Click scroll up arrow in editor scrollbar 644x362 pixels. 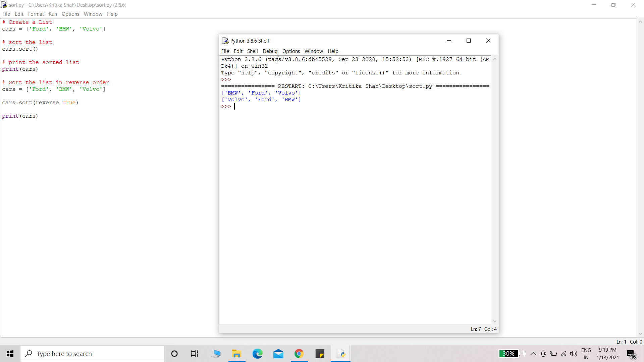[640, 22]
